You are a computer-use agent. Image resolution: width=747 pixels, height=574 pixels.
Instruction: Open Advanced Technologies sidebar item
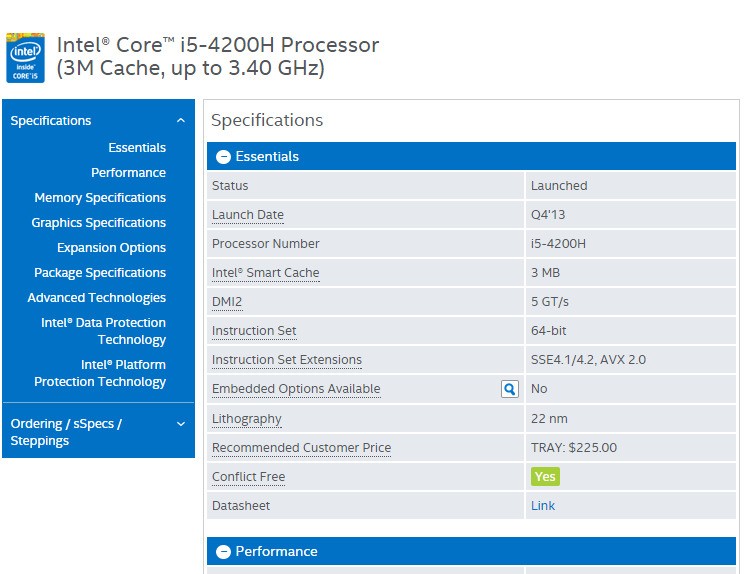point(97,298)
